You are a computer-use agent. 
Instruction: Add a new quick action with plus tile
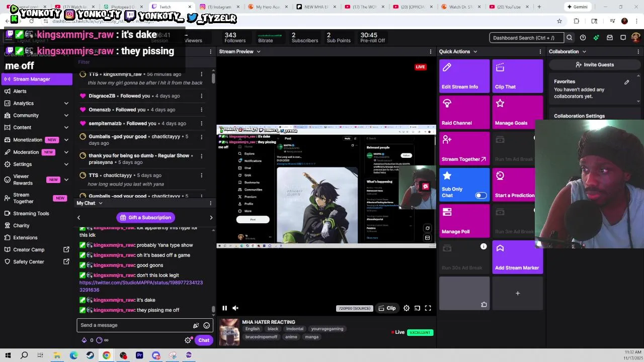coord(517,294)
